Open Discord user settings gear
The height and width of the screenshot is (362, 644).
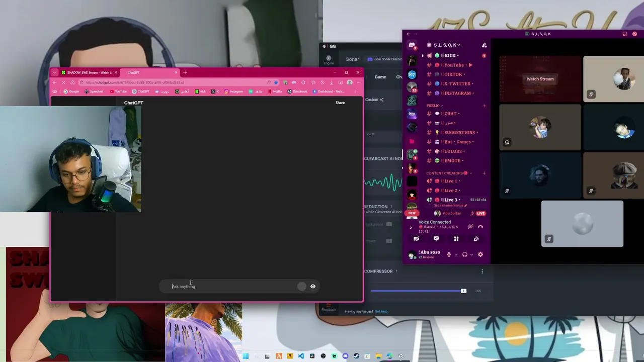480,254
